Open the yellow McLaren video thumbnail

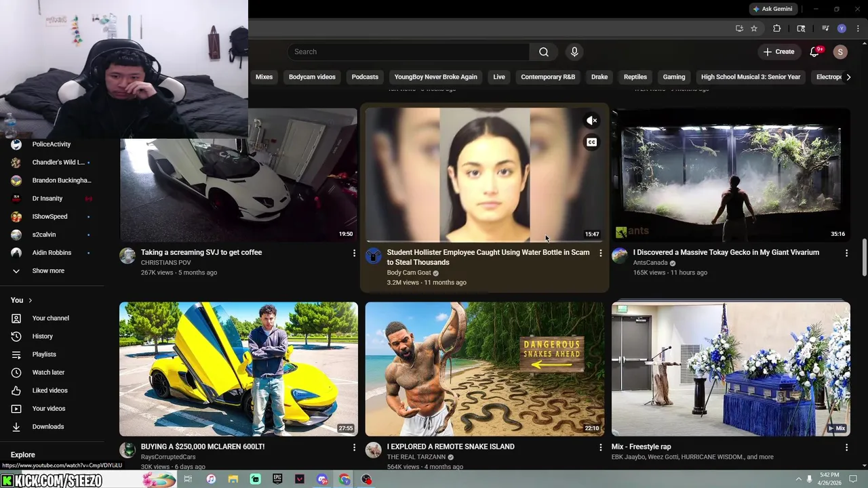click(239, 369)
